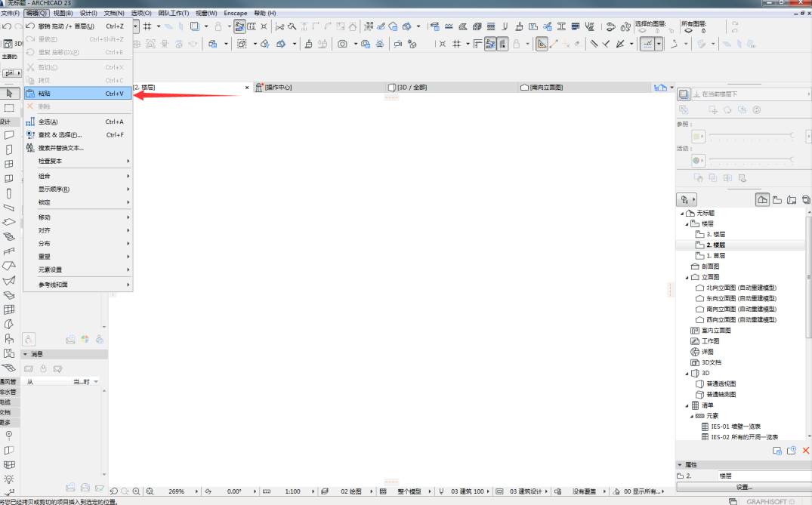Choose 粘贴 from the Edit menu
This screenshot has height=505, width=812.
[x=79, y=94]
